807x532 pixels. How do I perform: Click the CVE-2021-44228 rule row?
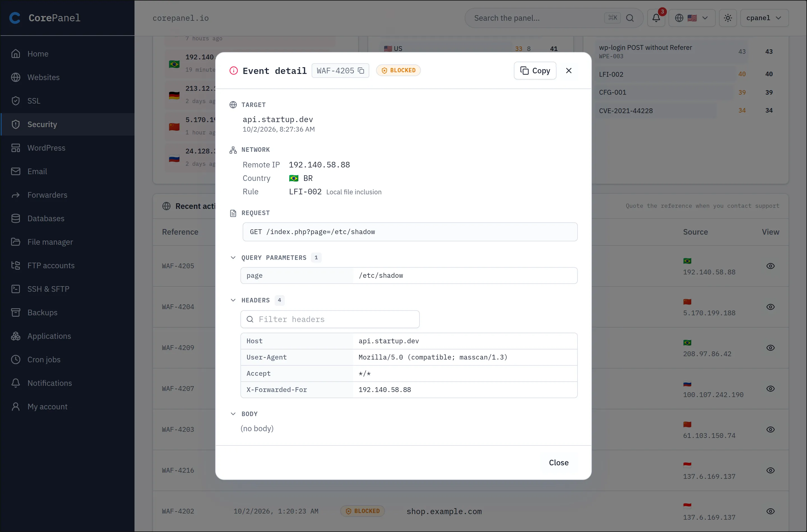[x=686, y=111]
